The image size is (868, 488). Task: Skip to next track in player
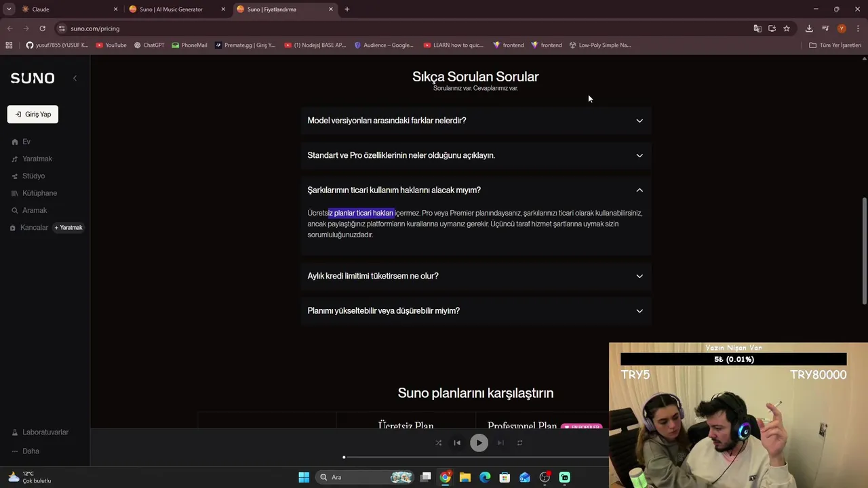500,443
